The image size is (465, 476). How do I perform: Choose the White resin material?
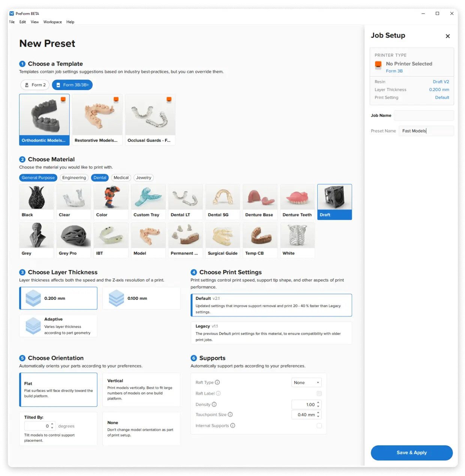point(297,240)
